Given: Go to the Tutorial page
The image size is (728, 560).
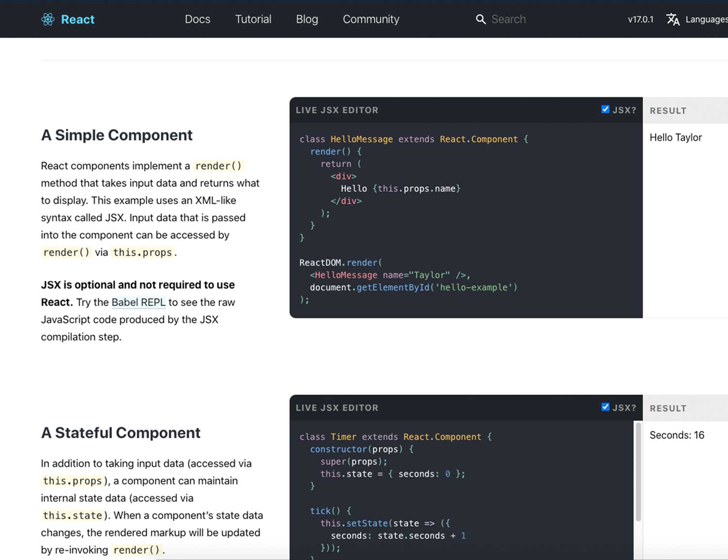Looking at the screenshot, I should click(253, 19).
